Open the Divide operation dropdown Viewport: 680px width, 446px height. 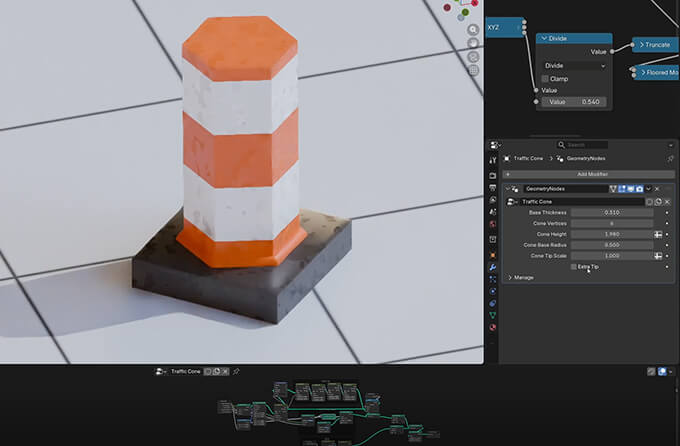pyautogui.click(x=573, y=65)
